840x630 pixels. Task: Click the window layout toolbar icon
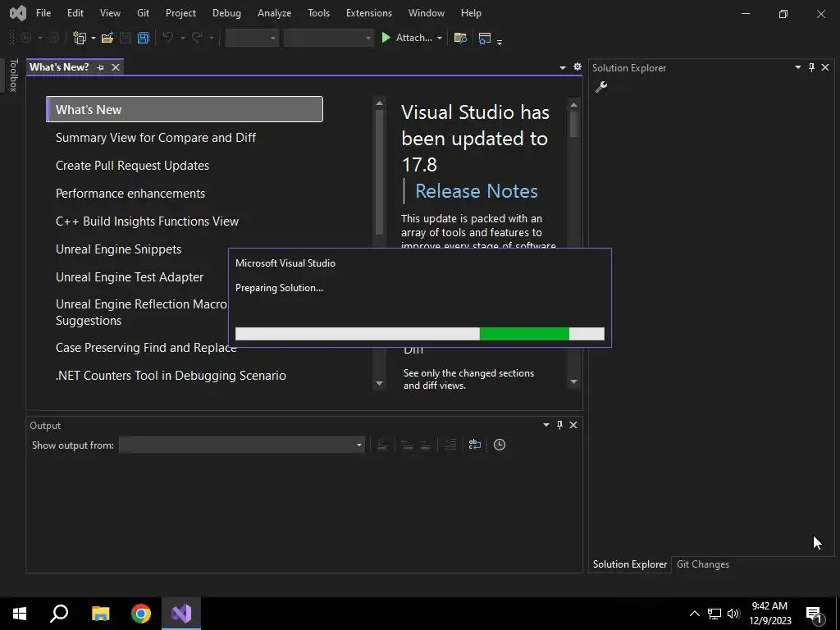tap(484, 38)
